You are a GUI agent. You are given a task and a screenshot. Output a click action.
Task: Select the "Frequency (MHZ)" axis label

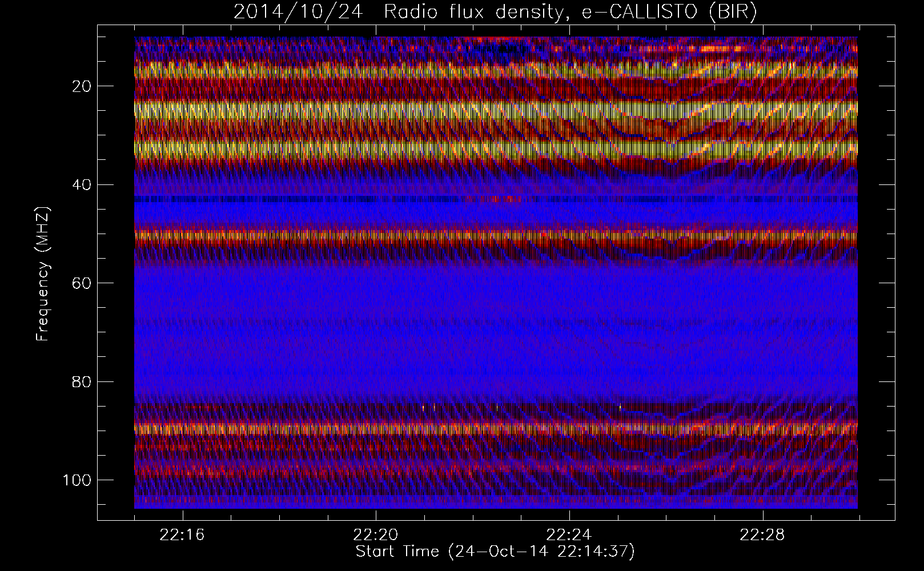pyautogui.click(x=43, y=274)
